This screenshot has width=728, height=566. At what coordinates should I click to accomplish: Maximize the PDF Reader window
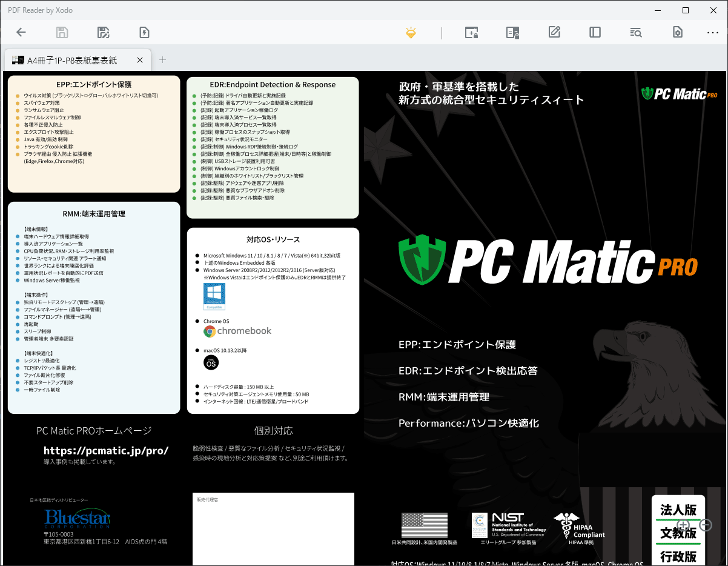tap(685, 10)
